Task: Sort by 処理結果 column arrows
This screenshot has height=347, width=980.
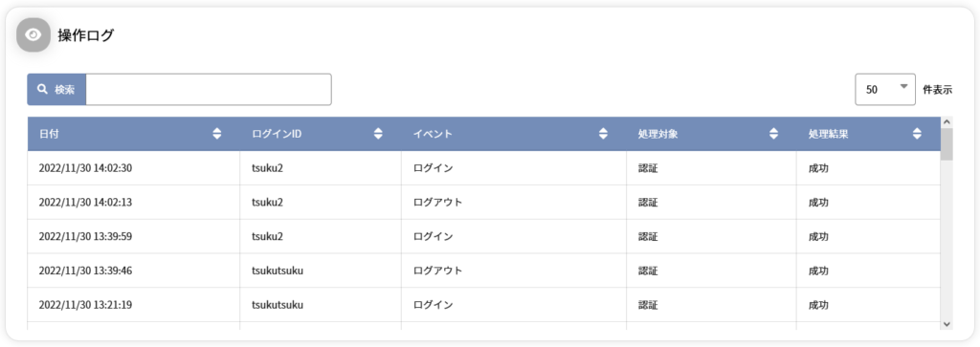Action: (917, 134)
